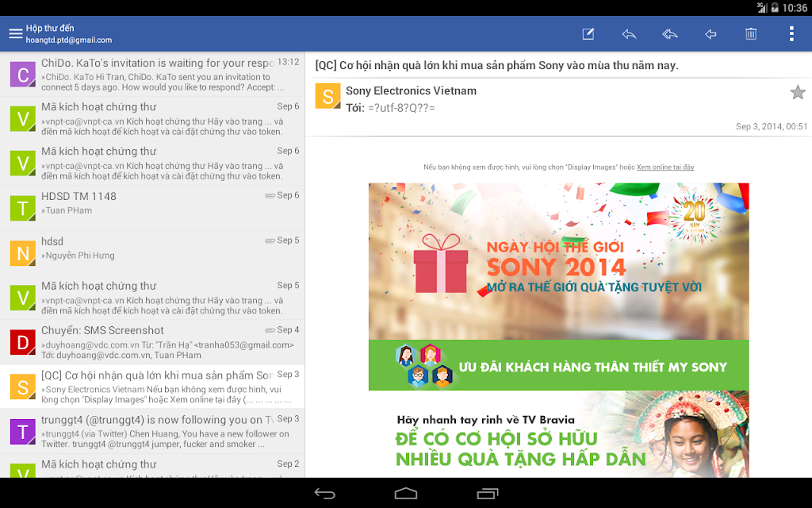
Task: Select the T avatar of HDSD TM 1148
Action: tap(23, 208)
